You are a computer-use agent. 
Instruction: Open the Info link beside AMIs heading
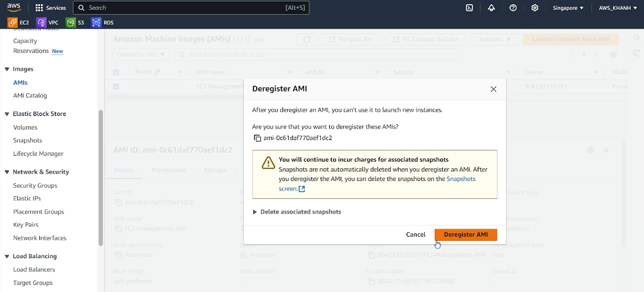click(x=259, y=40)
